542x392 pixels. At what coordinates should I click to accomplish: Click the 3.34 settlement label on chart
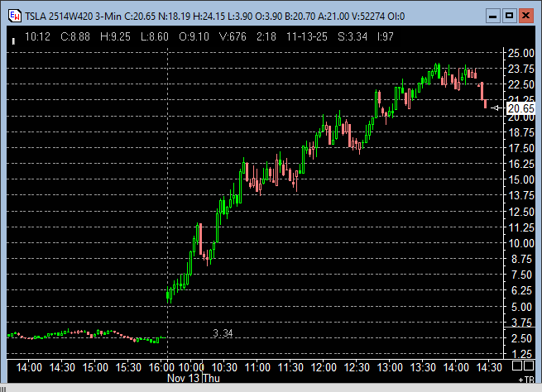(x=223, y=333)
